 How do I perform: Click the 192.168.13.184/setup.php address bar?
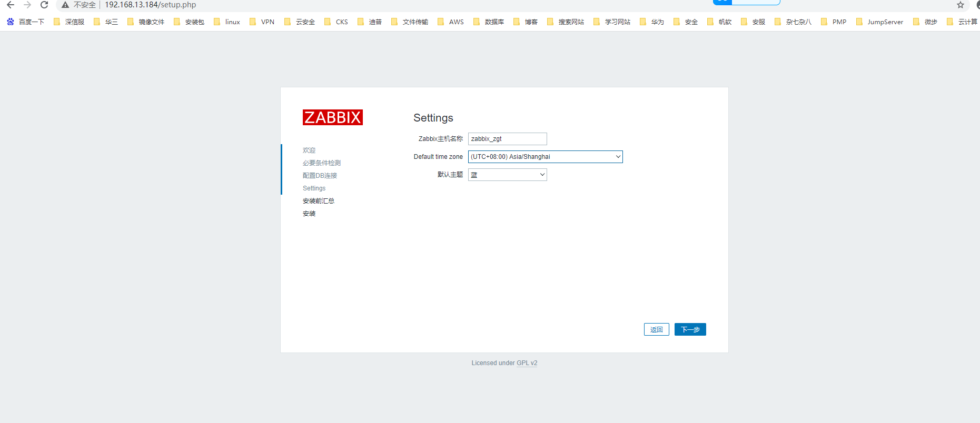[150, 5]
